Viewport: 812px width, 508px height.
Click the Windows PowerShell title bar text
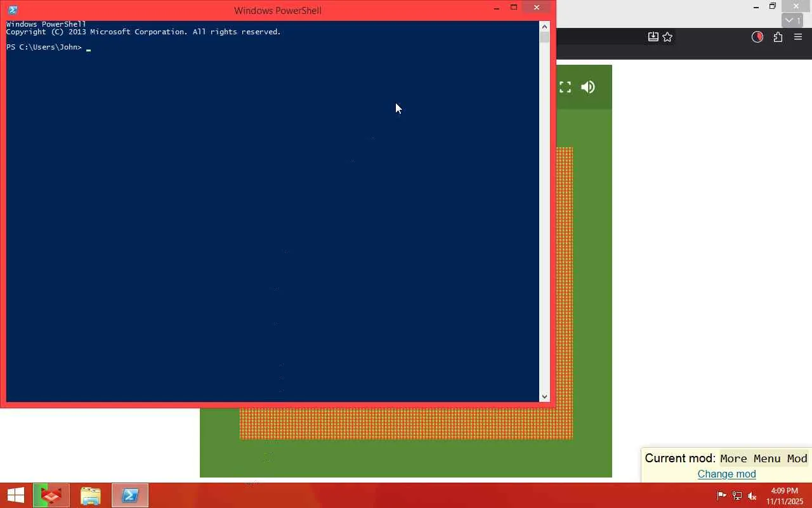point(278,10)
